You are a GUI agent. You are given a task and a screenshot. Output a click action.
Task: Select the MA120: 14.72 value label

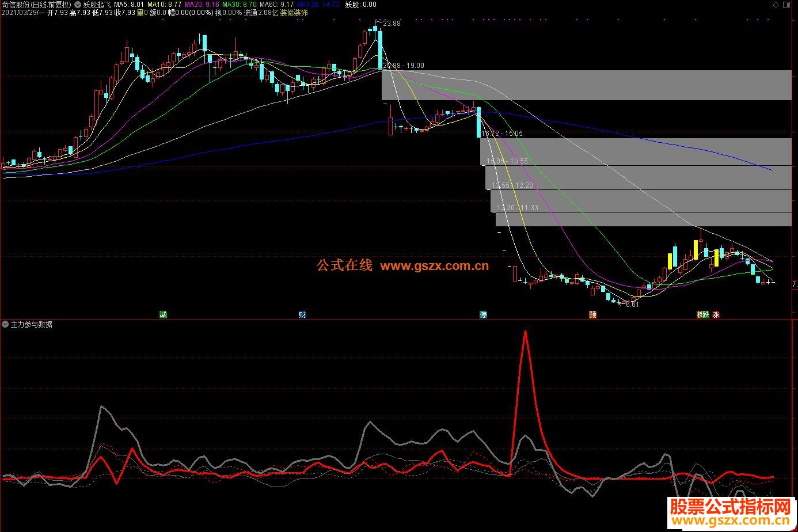318,5
